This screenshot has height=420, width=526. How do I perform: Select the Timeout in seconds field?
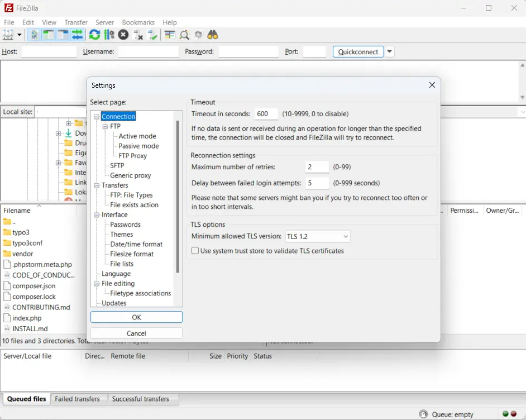tap(266, 113)
